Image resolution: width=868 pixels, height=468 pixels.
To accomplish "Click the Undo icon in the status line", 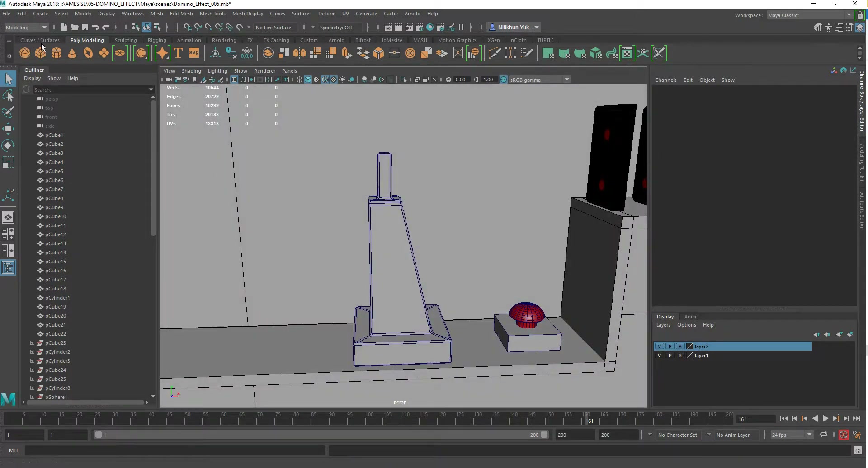I will (95, 28).
